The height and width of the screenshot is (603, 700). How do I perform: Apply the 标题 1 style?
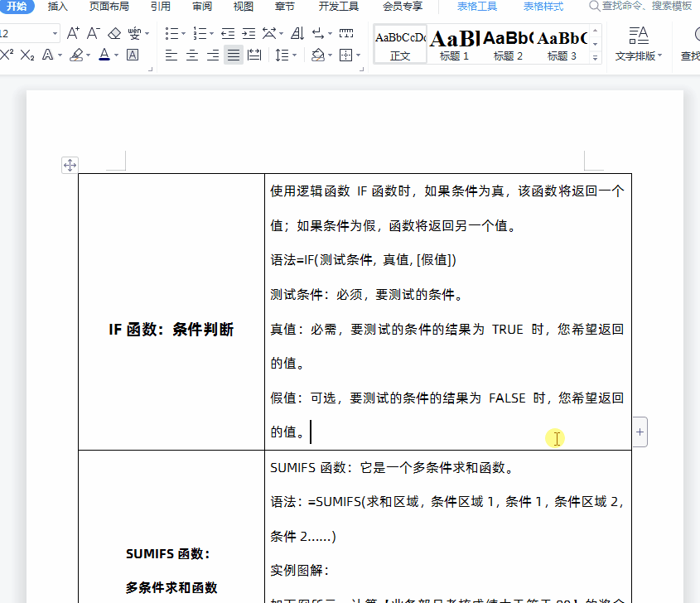[454, 44]
